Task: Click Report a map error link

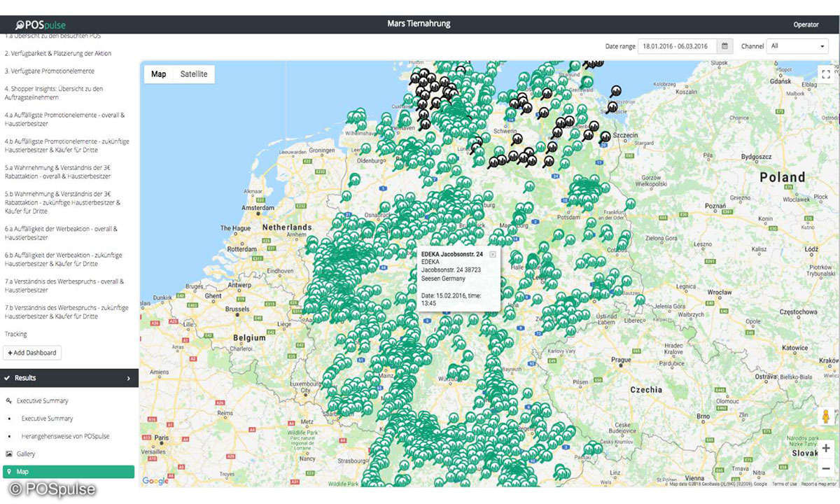Action: [818, 484]
